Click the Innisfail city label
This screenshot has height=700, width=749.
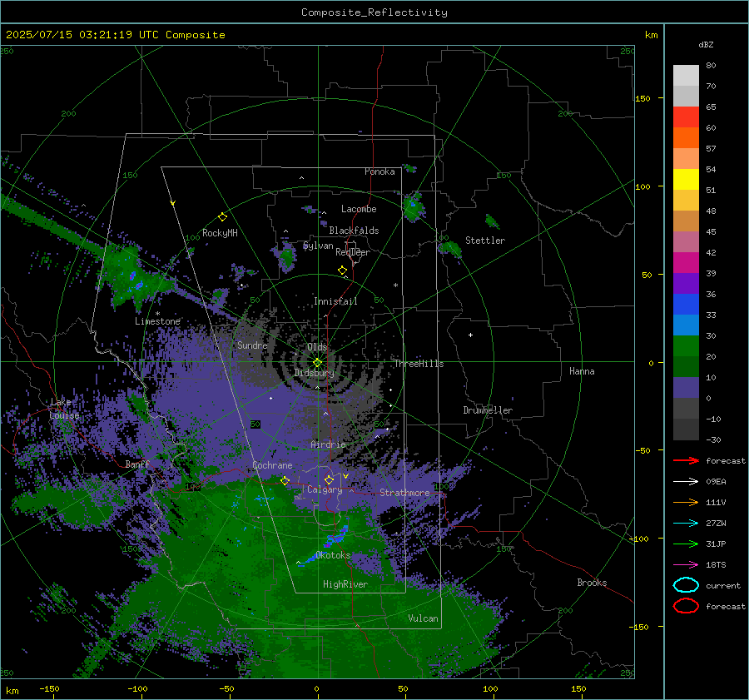(x=335, y=301)
